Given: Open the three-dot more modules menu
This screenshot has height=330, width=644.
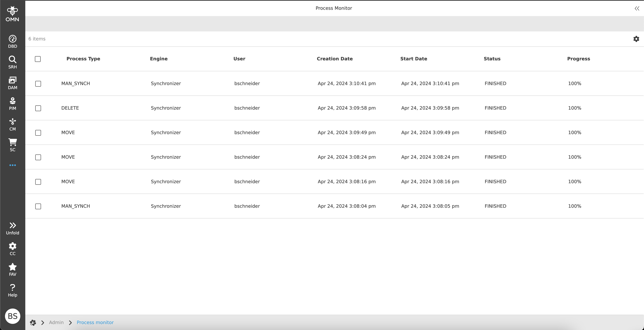Looking at the screenshot, I should click(x=12, y=165).
